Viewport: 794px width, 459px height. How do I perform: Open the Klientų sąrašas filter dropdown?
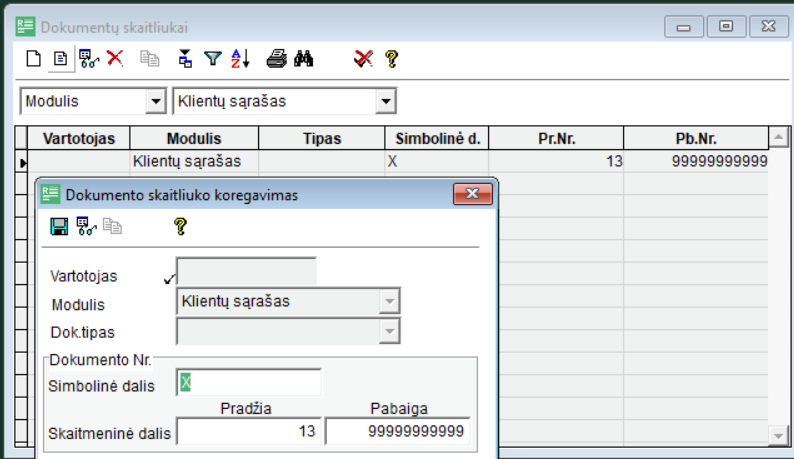pos(385,101)
